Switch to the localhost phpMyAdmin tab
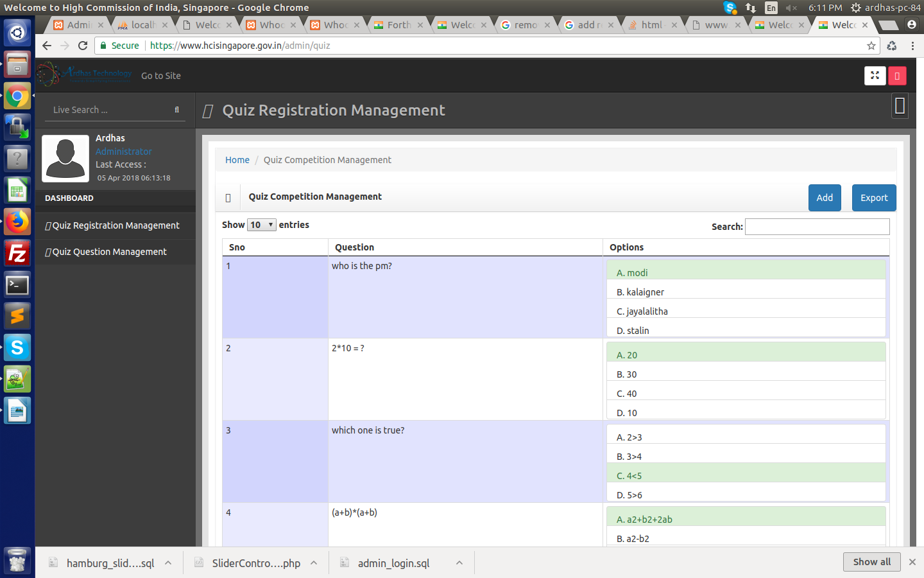Image resolution: width=924 pixels, height=578 pixels. [141, 24]
